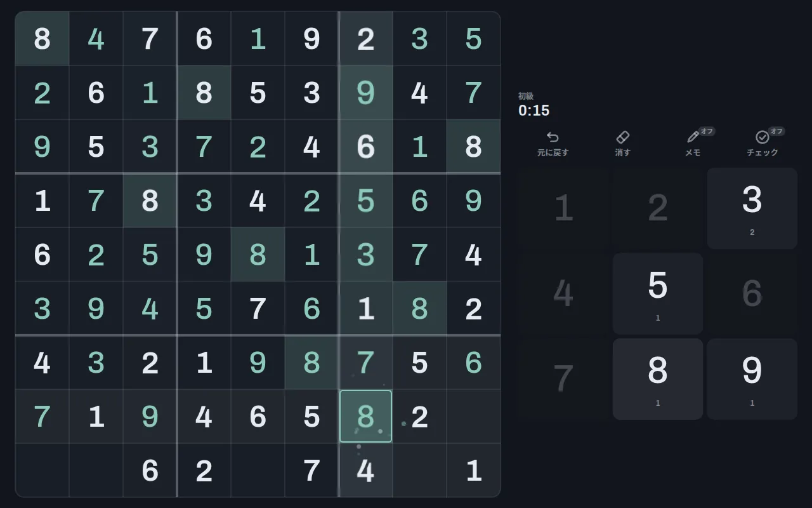Select empty cell between 2 and 7 in last row

258,471
